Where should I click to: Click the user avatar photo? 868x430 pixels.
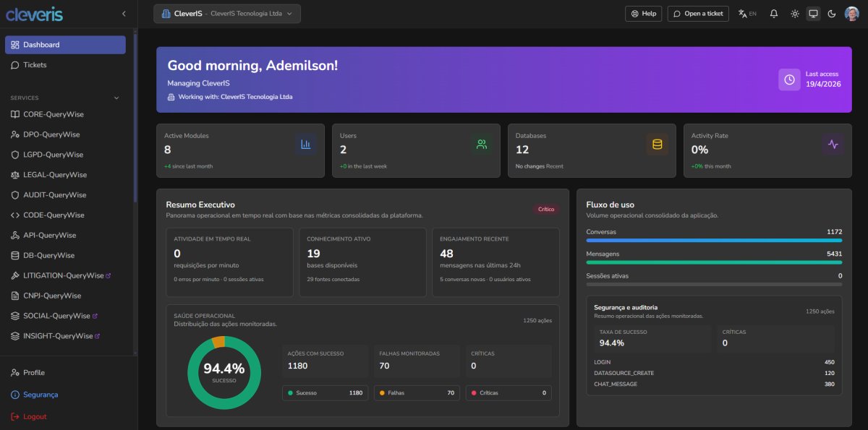tap(851, 14)
